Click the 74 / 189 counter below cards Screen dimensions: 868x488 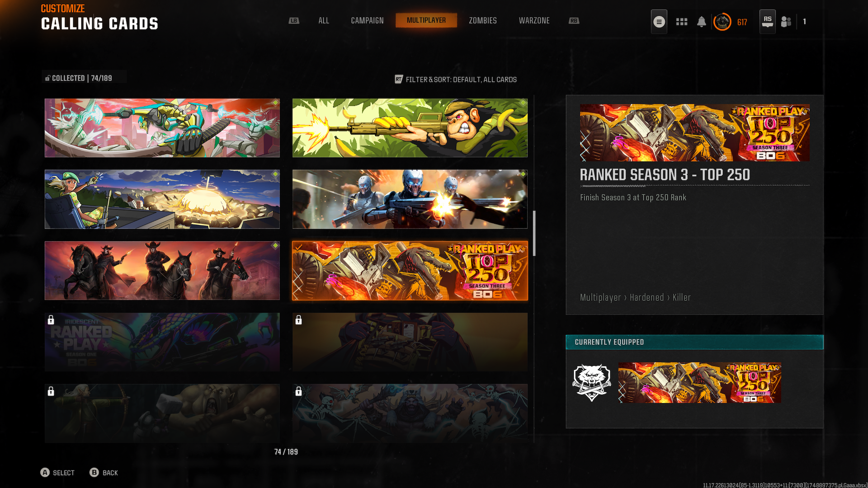click(286, 452)
